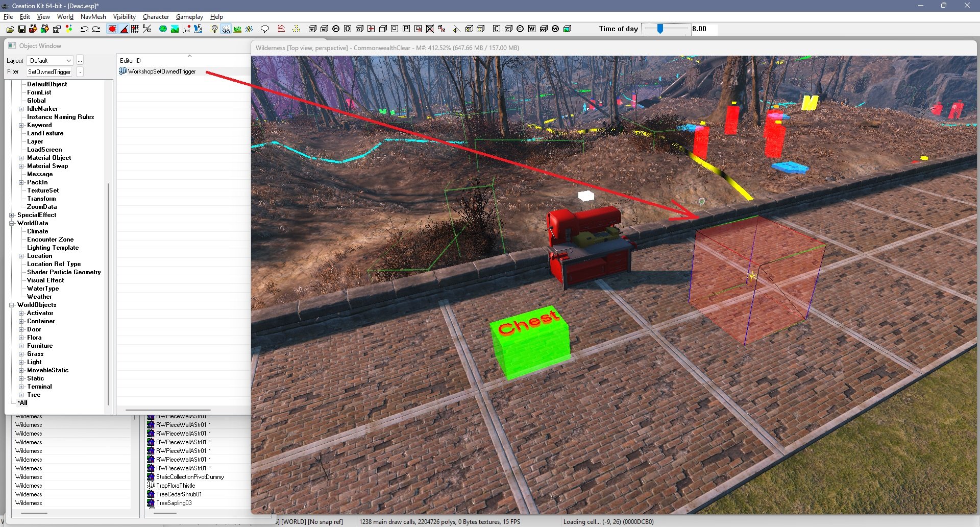Expand the PackIn tree node
Screen dimensions: 980x527
(21, 182)
